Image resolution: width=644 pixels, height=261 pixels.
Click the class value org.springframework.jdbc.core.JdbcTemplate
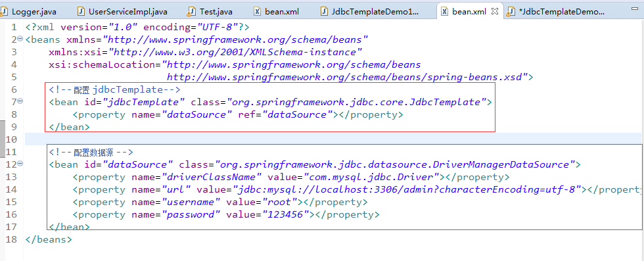tap(357, 102)
